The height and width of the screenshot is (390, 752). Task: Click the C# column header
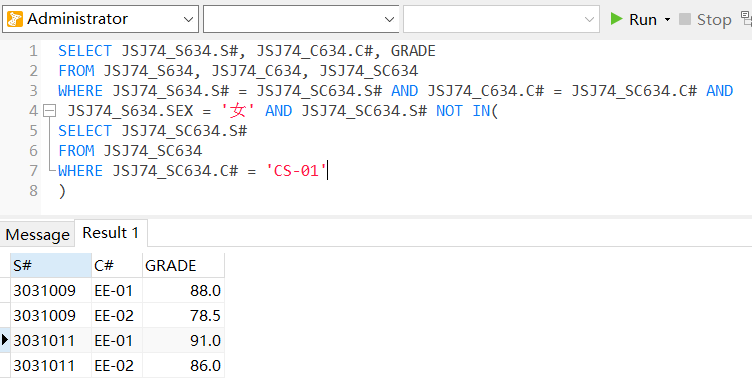pyautogui.click(x=117, y=265)
